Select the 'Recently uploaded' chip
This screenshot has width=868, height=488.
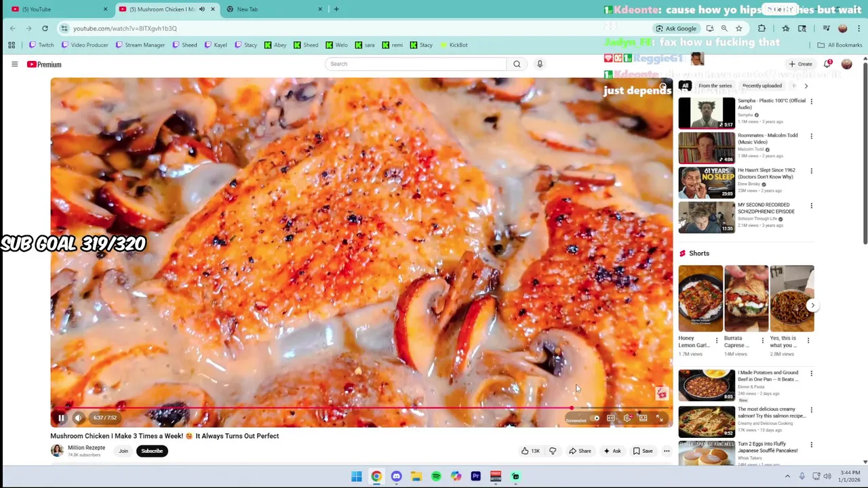(x=762, y=86)
